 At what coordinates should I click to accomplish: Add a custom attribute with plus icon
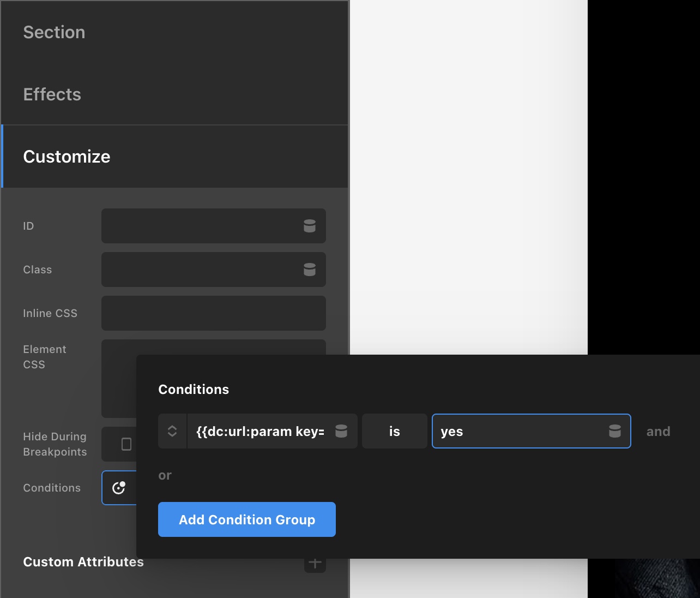point(315,564)
